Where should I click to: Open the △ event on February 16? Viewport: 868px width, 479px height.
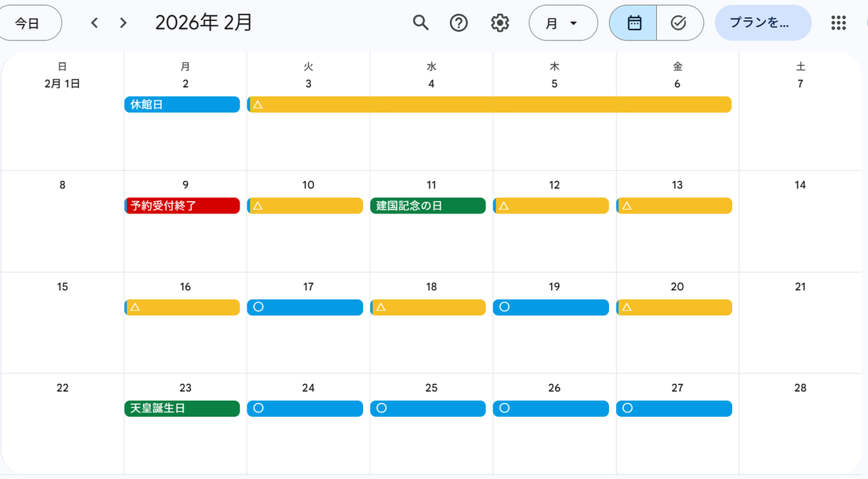[182, 307]
